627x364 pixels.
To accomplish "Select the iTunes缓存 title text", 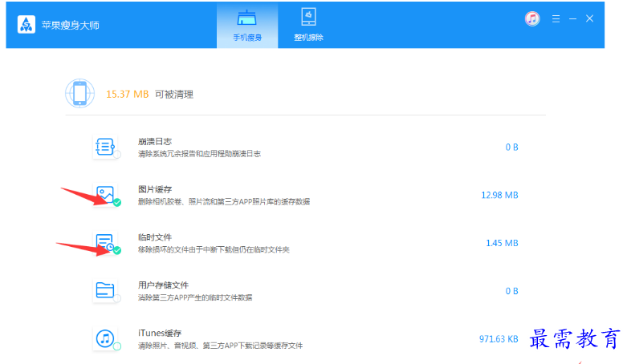I will [x=160, y=334].
